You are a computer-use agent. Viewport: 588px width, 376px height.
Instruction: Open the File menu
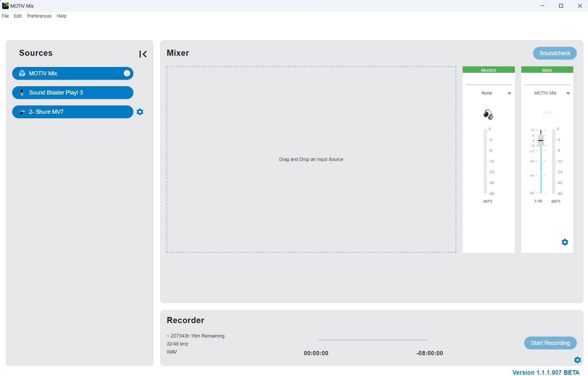coord(5,16)
